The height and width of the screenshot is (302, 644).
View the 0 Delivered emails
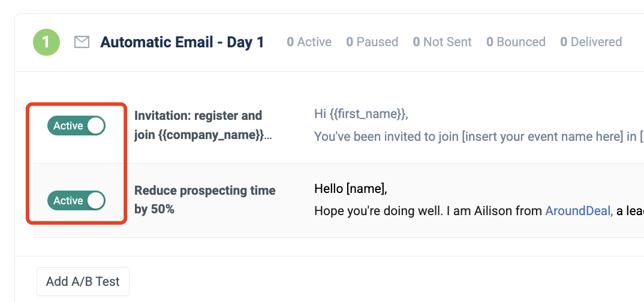click(x=591, y=42)
